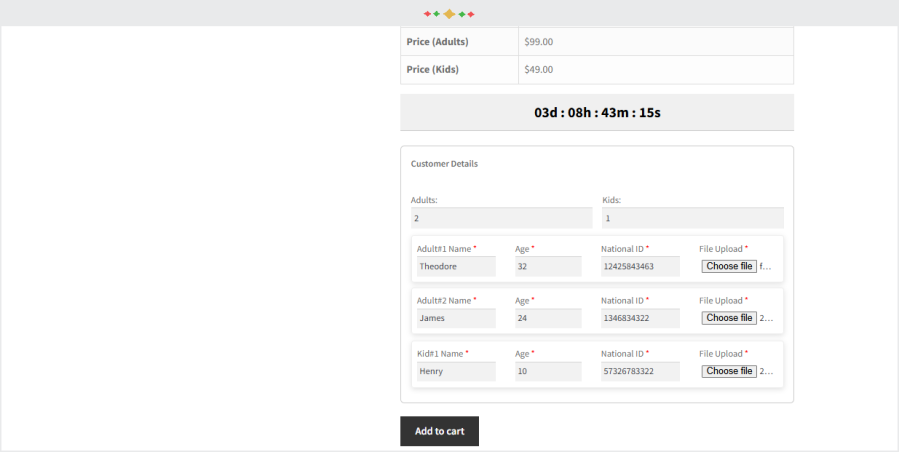
Task: Click the $99.00 adult price cell
Action: coord(656,42)
